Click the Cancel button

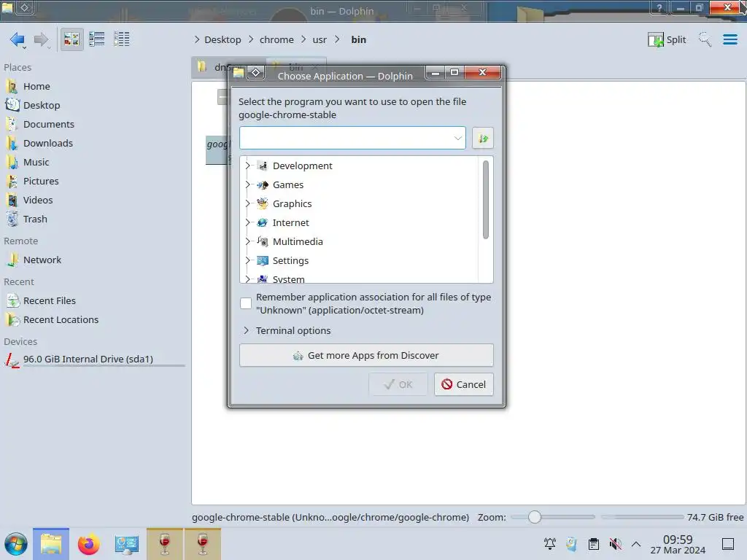coord(463,384)
